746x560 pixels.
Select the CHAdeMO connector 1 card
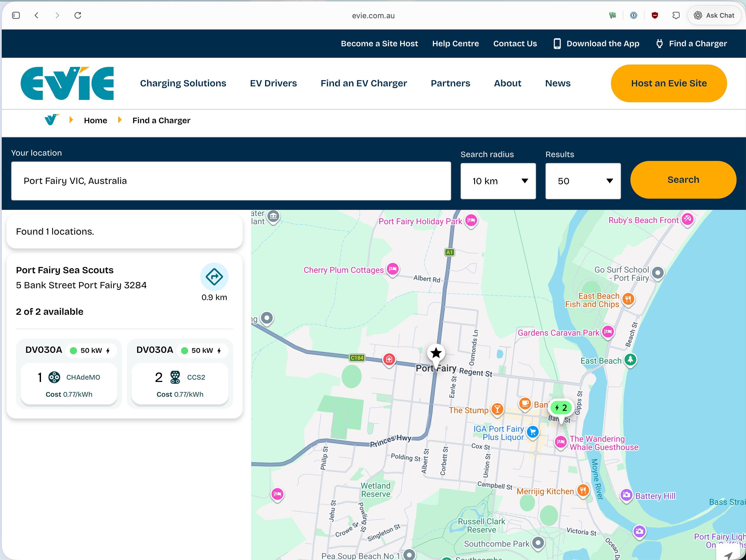[69, 384]
